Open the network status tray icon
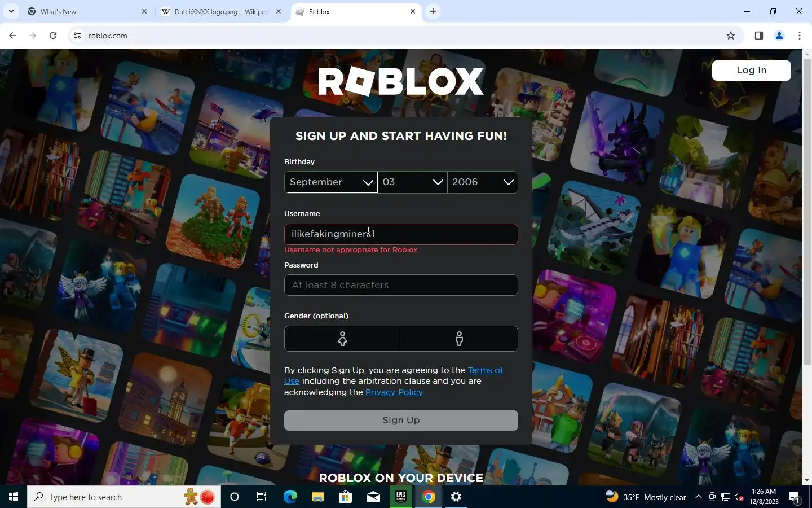Screen dimensions: 812x508 pyautogui.click(x=726, y=497)
